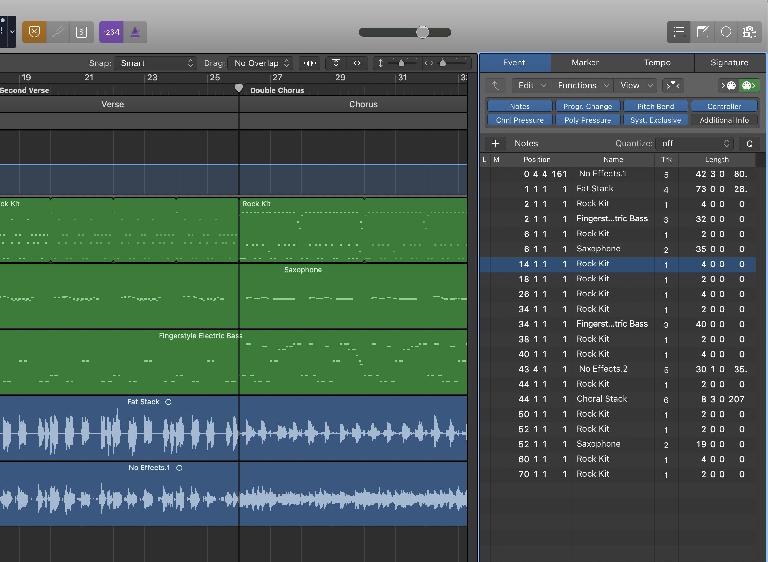Select Saxophone event at position 52 1 1

click(x=618, y=444)
